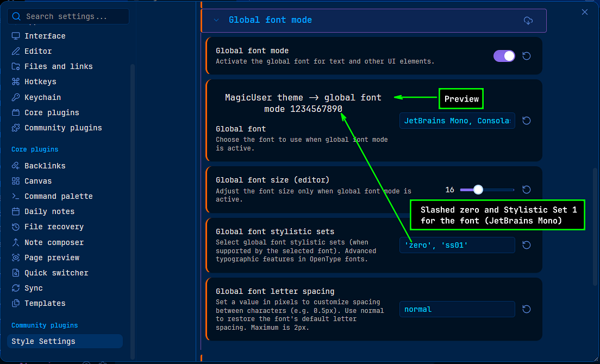
Task: Close the settings dialog with the X
Action: click(x=585, y=12)
